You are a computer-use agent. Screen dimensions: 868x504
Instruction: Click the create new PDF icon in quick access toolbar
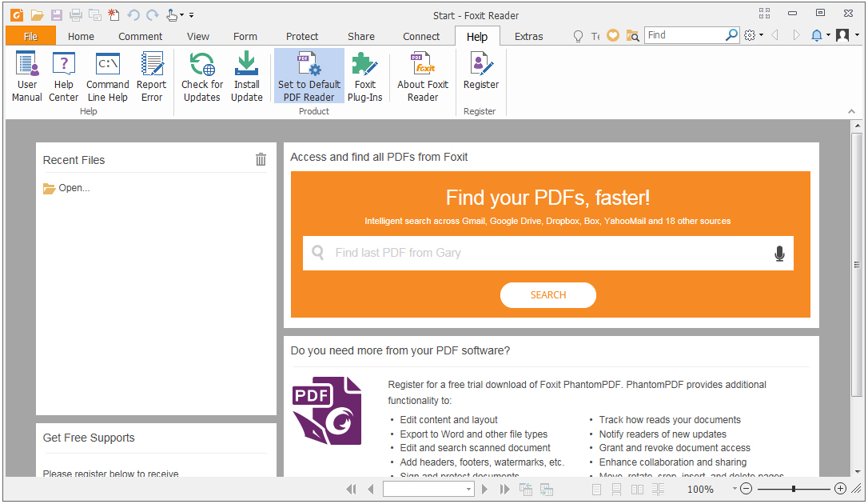pos(113,15)
